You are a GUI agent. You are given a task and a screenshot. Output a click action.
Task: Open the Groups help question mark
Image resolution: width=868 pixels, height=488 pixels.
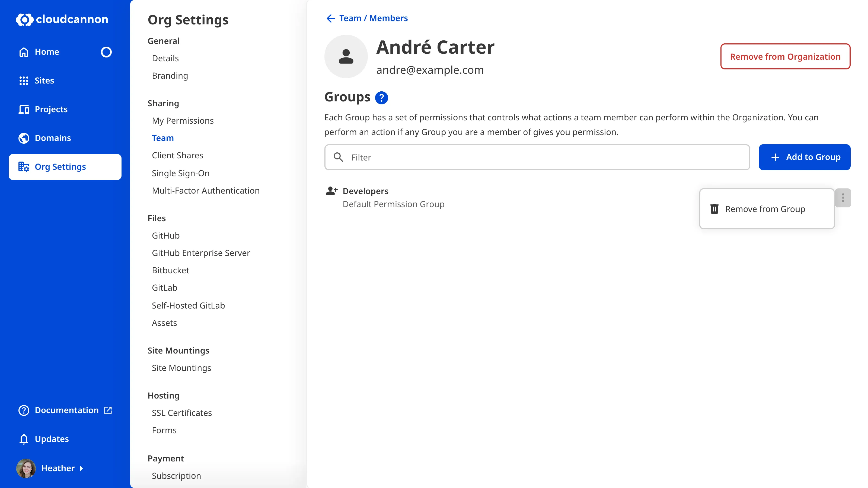[x=381, y=98]
